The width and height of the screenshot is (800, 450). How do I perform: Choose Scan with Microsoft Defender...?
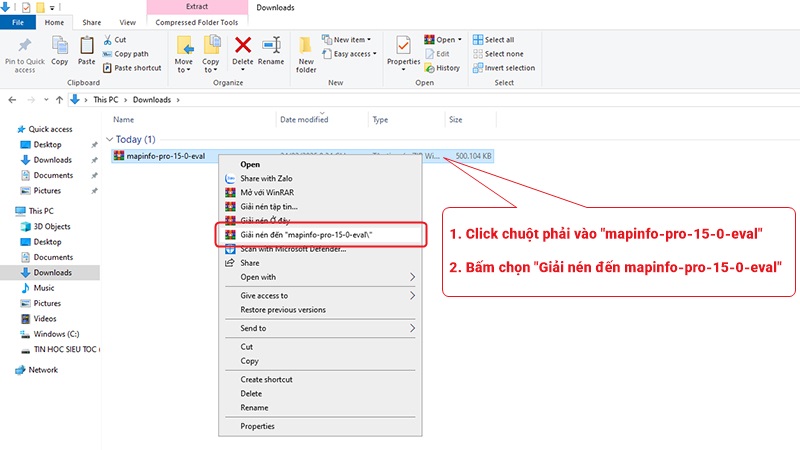coord(320,249)
